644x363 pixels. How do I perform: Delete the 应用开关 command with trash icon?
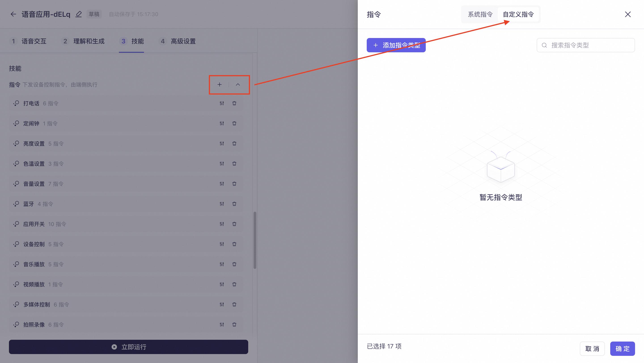(234, 224)
